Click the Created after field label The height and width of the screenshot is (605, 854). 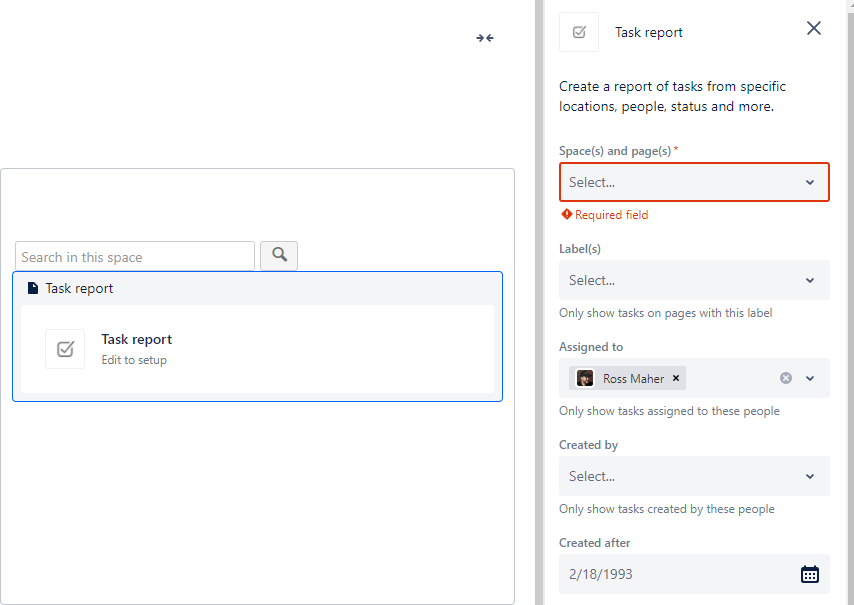[x=595, y=543]
